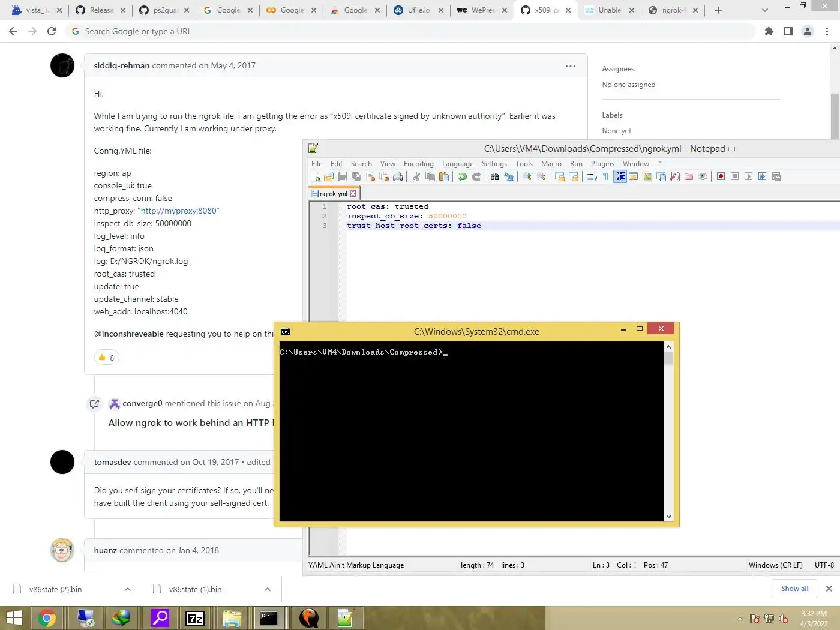Open the Chrome tab search chevron
The image size is (840, 630).
[764, 10]
